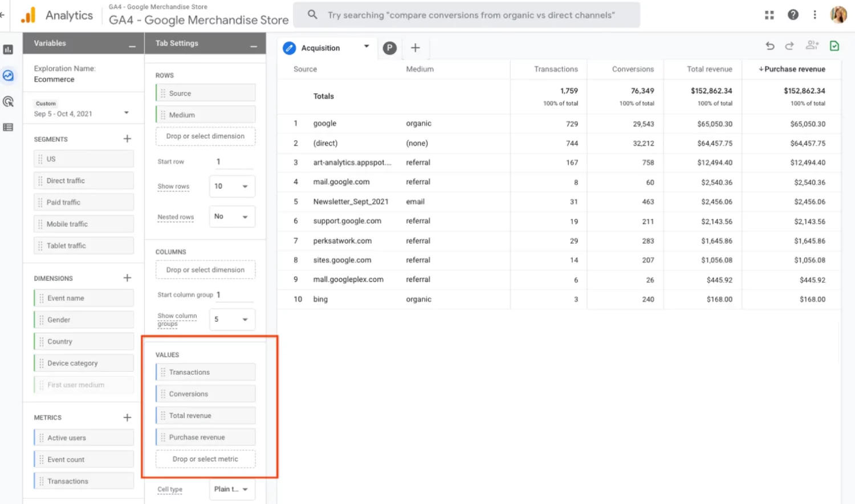Viewport: 855px width, 504px height.
Task: Redo the last change
Action: pyautogui.click(x=789, y=46)
